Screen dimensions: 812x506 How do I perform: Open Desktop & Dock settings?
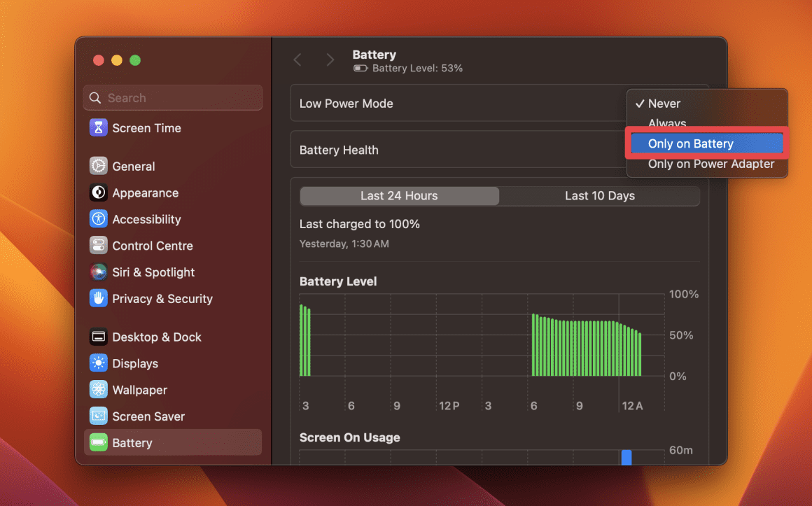tap(155, 337)
